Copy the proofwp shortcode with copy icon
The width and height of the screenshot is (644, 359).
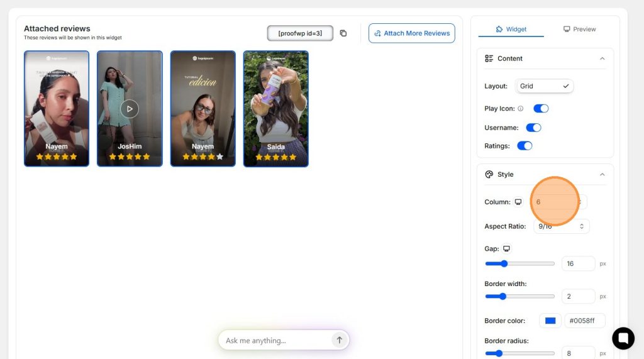click(343, 33)
